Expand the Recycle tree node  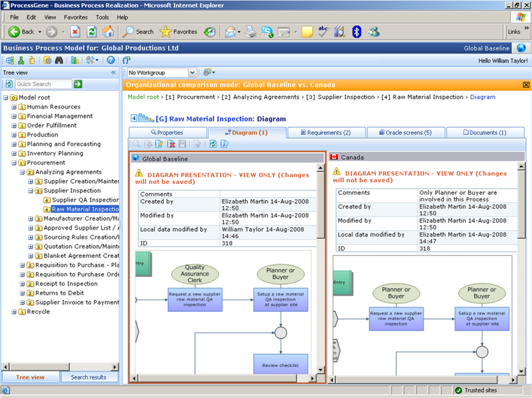click(14, 312)
